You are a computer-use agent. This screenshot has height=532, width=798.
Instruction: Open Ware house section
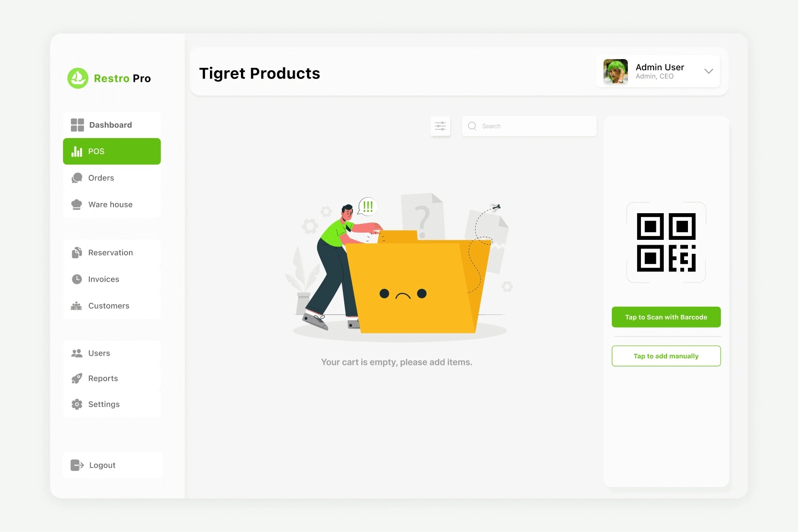tap(112, 204)
